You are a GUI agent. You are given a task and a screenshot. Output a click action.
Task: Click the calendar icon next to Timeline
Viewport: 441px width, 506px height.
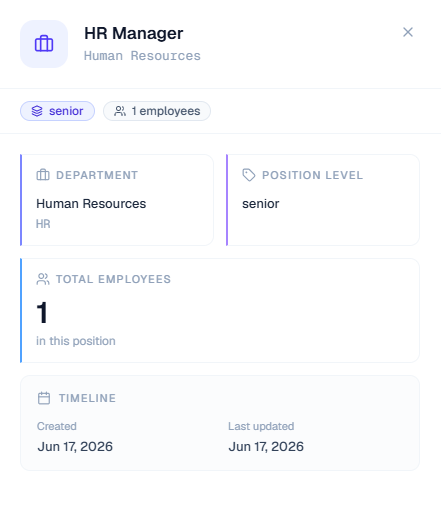click(44, 398)
